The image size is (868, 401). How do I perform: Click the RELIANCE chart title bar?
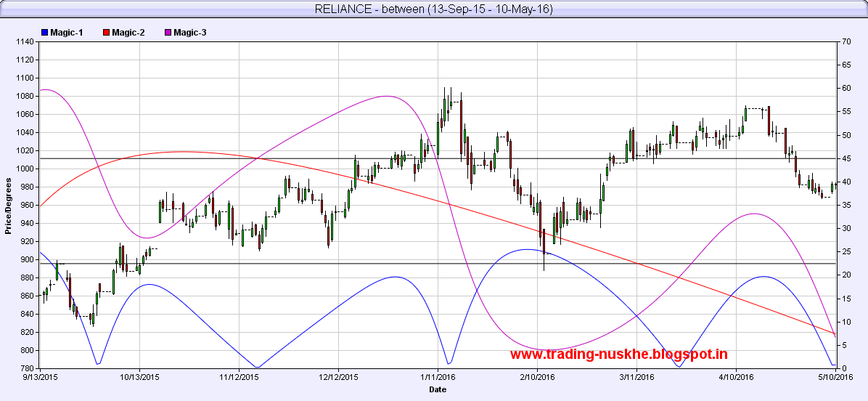[x=433, y=9]
